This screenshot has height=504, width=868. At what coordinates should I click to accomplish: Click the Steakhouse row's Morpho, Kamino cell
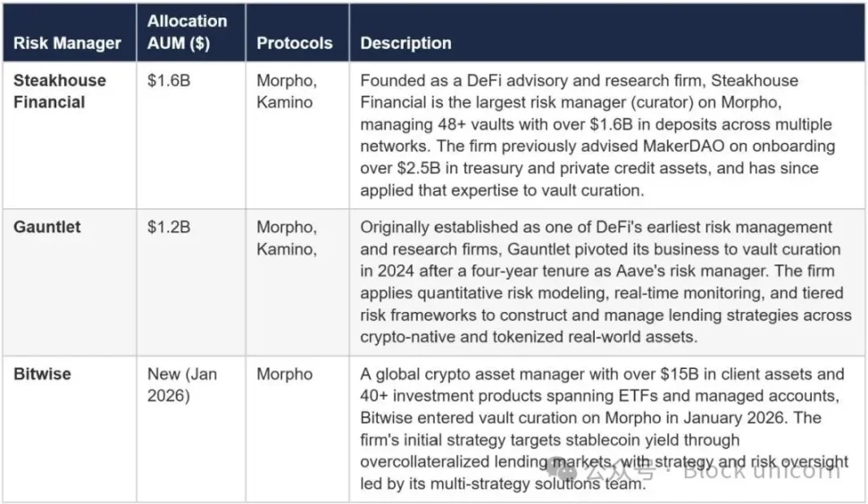pos(287,91)
